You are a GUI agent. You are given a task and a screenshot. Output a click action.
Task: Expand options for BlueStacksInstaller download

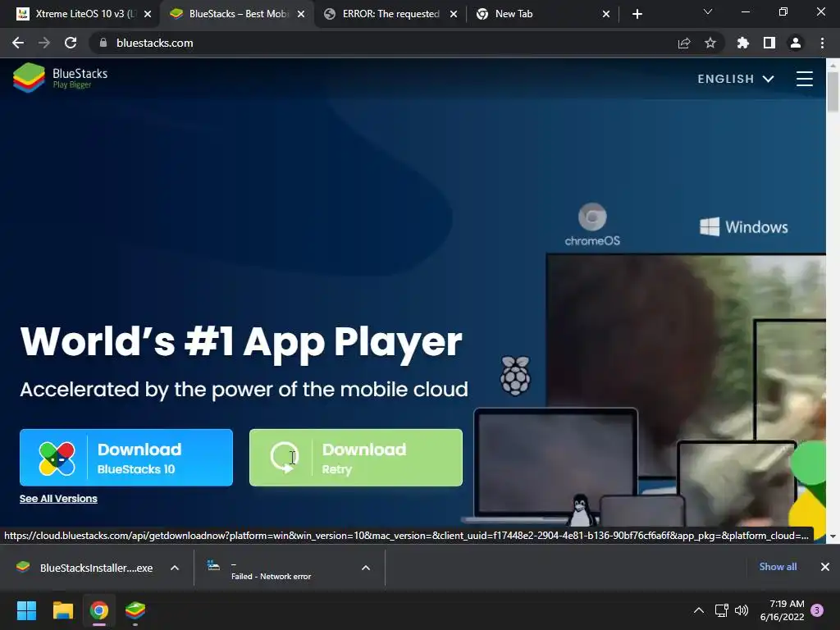(175, 568)
